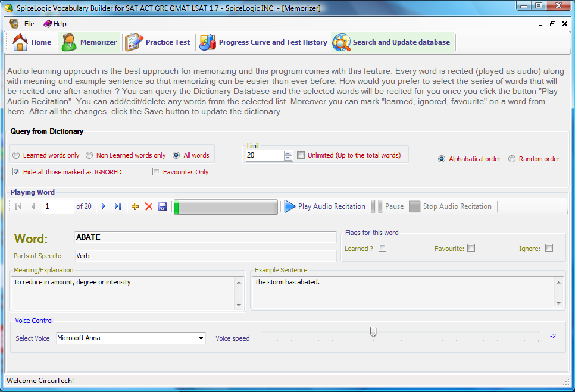The image size is (575, 392).
Task: Open the Memorizer tab
Action: (x=89, y=42)
